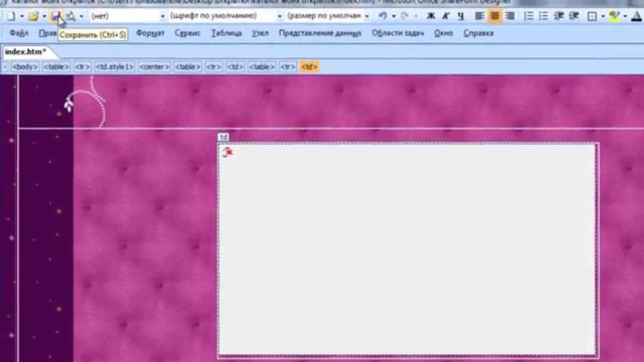Preview the page in browser icon
Screen dimensions: 644x362
coord(70,16)
